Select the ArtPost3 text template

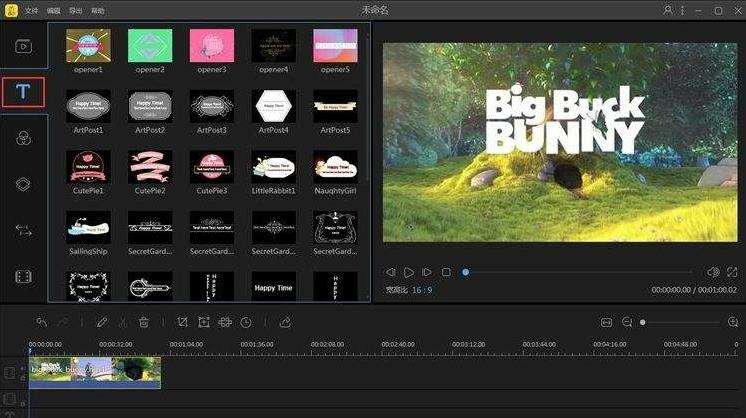click(x=212, y=107)
